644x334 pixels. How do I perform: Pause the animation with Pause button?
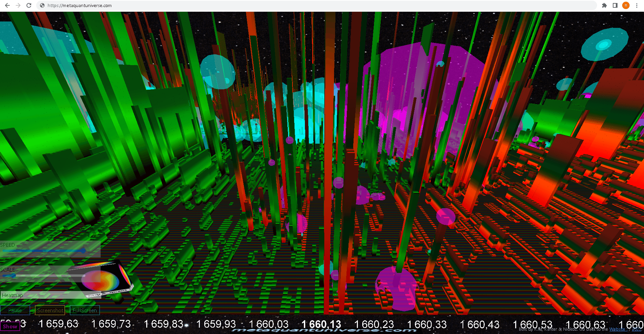pyautogui.click(x=15, y=310)
